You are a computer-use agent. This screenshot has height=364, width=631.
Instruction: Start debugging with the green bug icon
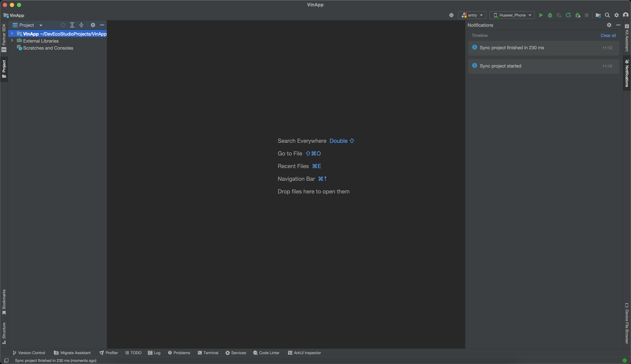click(550, 15)
